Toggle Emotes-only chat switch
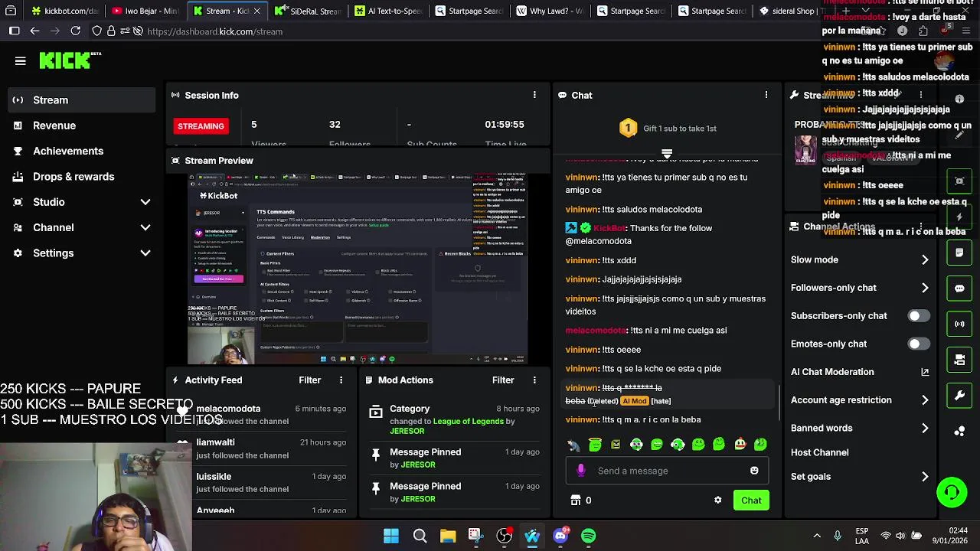This screenshot has width=980, height=551. 919,344
